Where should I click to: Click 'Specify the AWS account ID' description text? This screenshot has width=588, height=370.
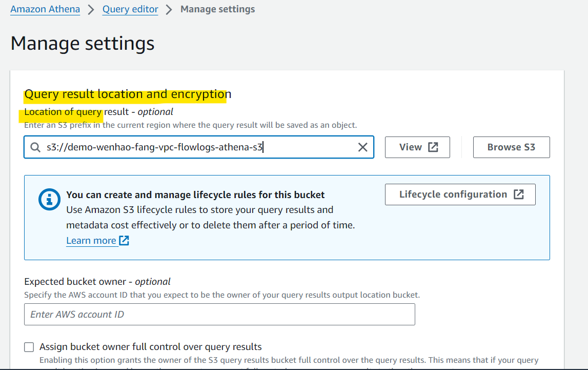[222, 295]
